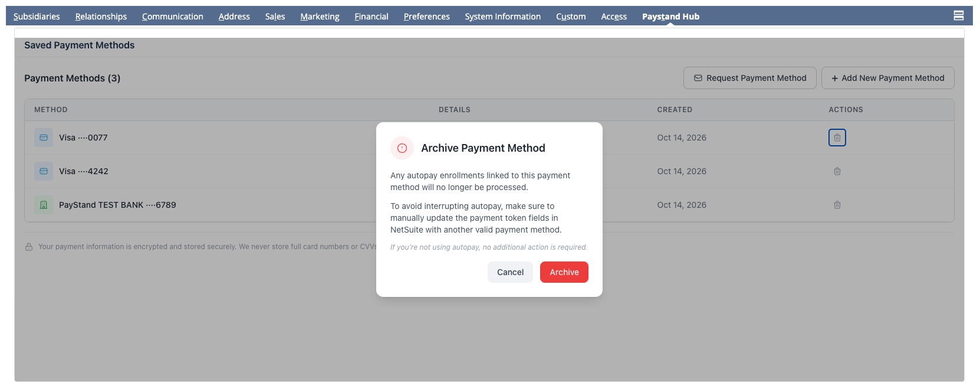Click Oct 14, 2026 date in PayStand row

pyautogui.click(x=682, y=205)
